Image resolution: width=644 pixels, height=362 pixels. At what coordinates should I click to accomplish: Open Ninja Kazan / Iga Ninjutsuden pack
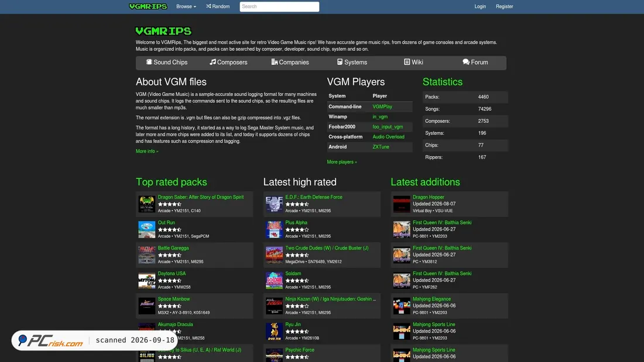pyautogui.click(x=331, y=299)
